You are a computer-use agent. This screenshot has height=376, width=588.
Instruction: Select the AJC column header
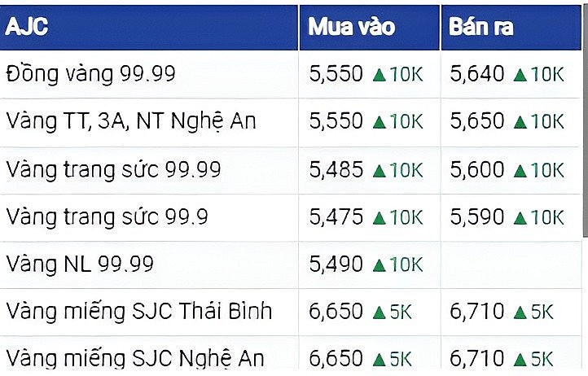28,26
